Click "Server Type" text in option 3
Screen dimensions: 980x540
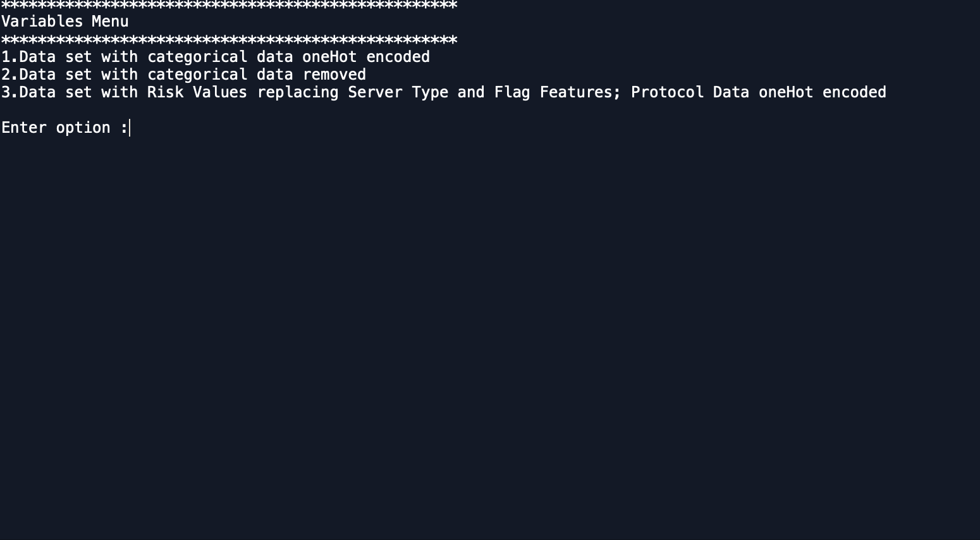pyautogui.click(x=398, y=92)
